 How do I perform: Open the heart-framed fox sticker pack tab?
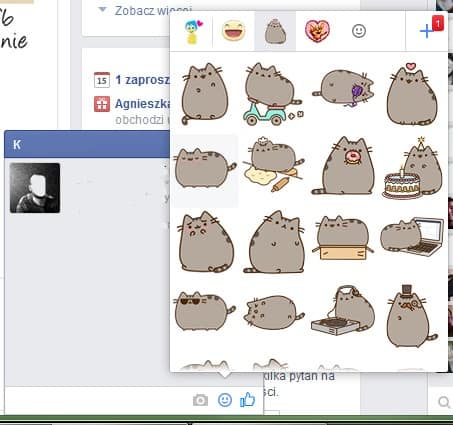317,31
